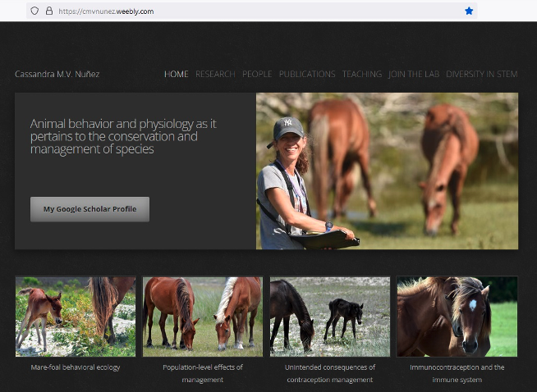Click the padlock site security icon
Image resolution: width=537 pixels, height=392 pixels.
coord(49,11)
